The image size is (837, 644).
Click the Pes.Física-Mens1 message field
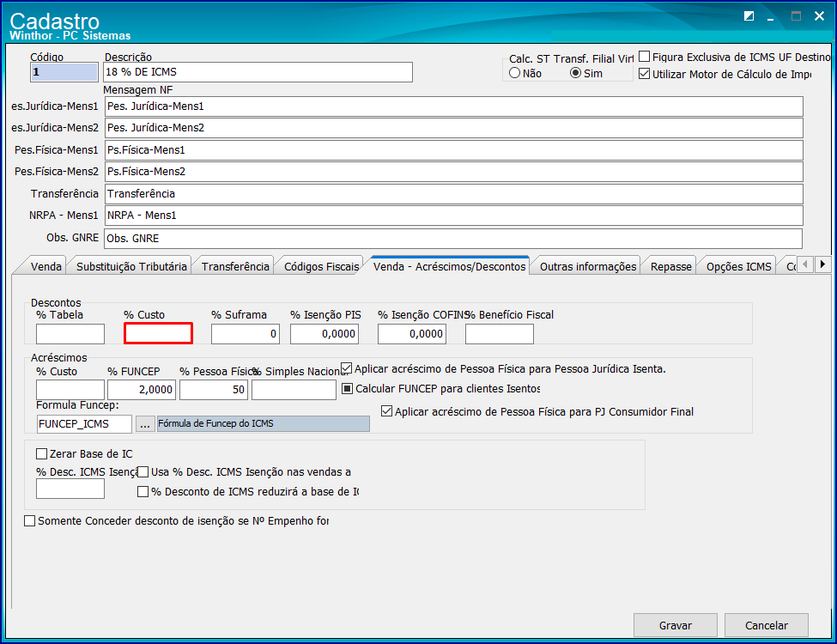454,150
